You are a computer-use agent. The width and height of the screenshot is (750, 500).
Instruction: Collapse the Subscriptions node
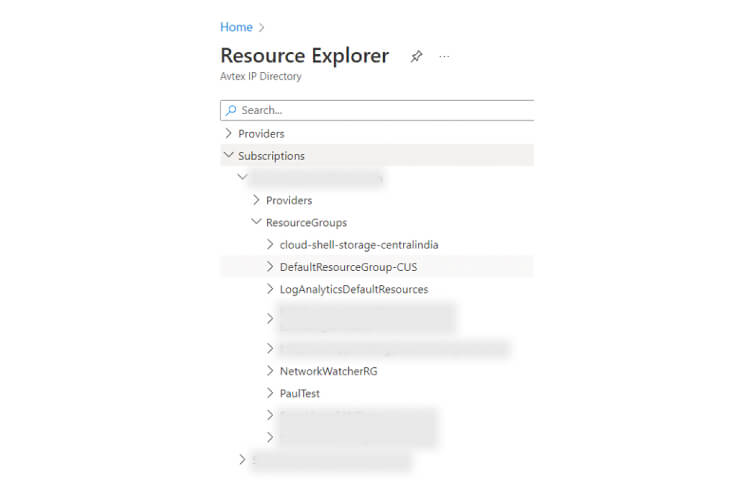click(229, 155)
